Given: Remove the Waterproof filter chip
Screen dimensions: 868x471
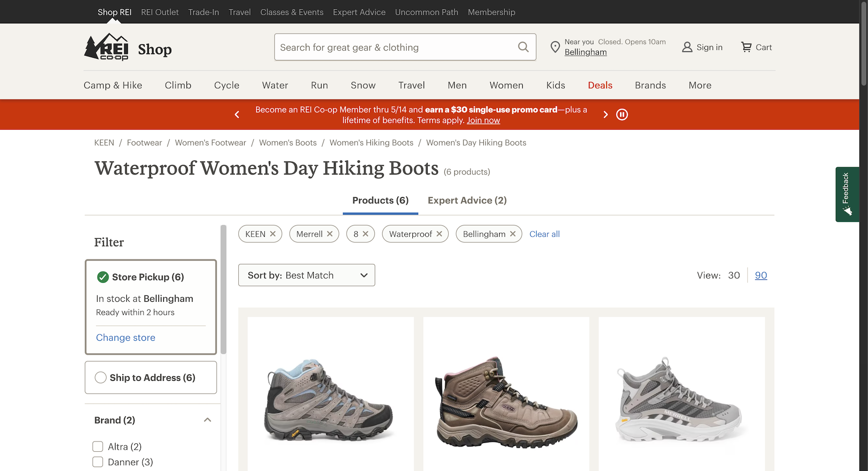Looking at the screenshot, I should tap(439, 234).
